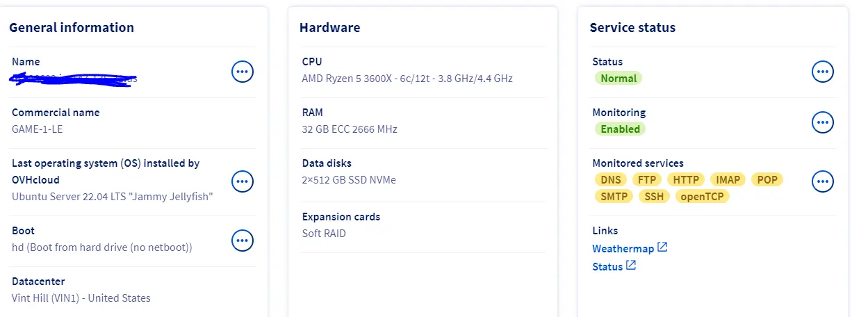Click the Status external link icon

click(x=631, y=266)
